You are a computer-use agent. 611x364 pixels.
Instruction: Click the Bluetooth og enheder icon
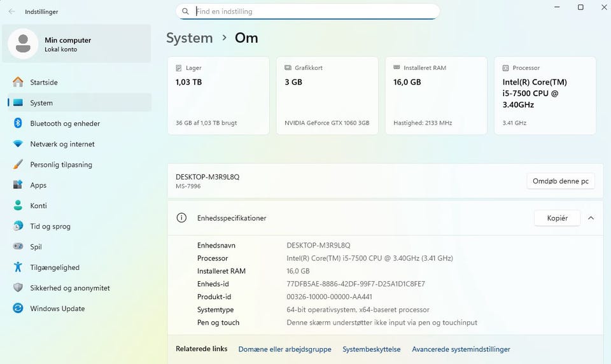pyautogui.click(x=18, y=123)
